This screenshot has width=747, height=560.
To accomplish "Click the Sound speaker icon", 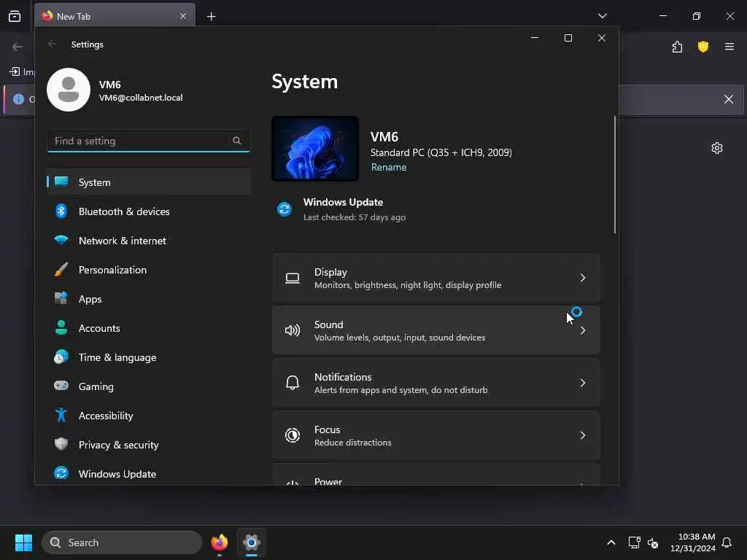I will pos(293,330).
